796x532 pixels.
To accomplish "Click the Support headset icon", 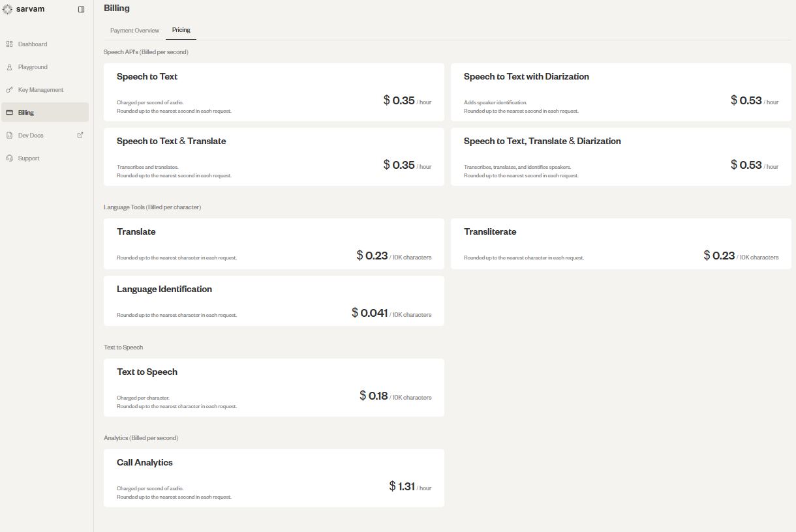I will click(10, 158).
